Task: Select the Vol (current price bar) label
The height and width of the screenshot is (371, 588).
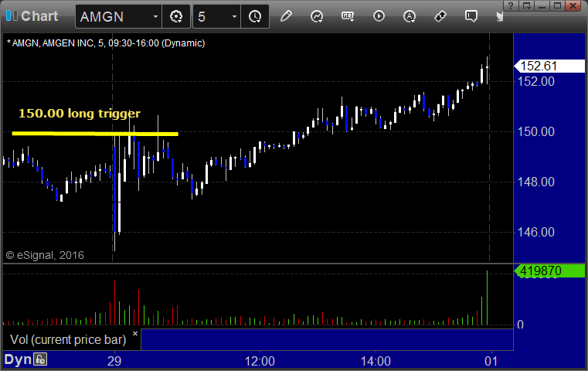Action: 68,339
